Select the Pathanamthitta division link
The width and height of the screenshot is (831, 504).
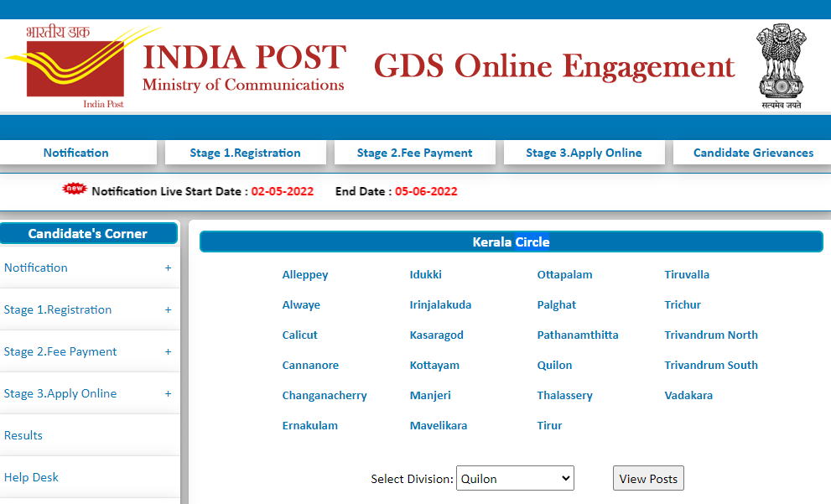(578, 335)
